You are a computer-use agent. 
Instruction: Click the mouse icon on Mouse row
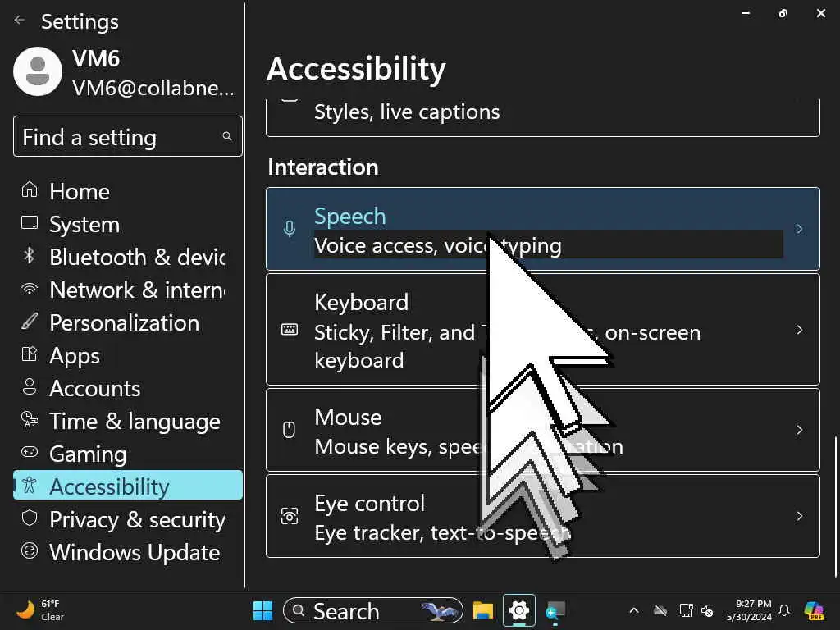coord(290,430)
